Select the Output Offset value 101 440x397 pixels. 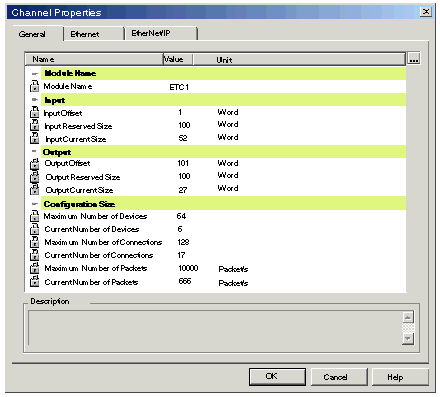point(183,163)
